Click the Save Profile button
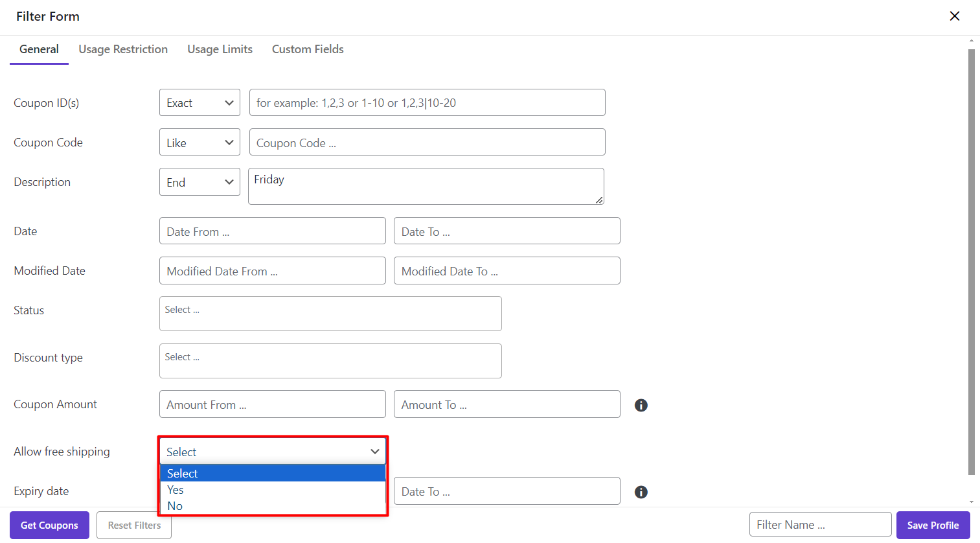Screen dimensions: 980x543 tap(933, 526)
